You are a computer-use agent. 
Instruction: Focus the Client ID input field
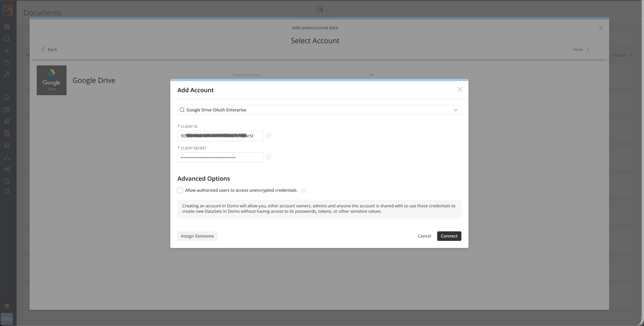[x=220, y=136]
